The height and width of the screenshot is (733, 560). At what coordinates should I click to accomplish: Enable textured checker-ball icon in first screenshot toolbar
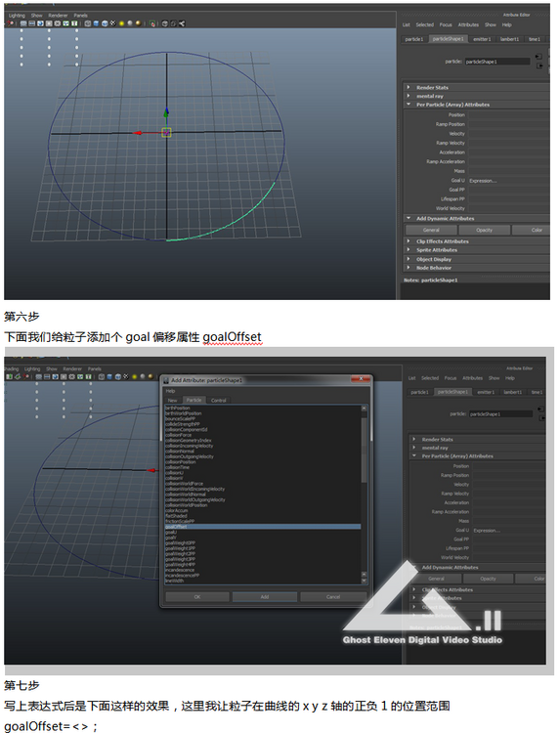tap(113, 23)
